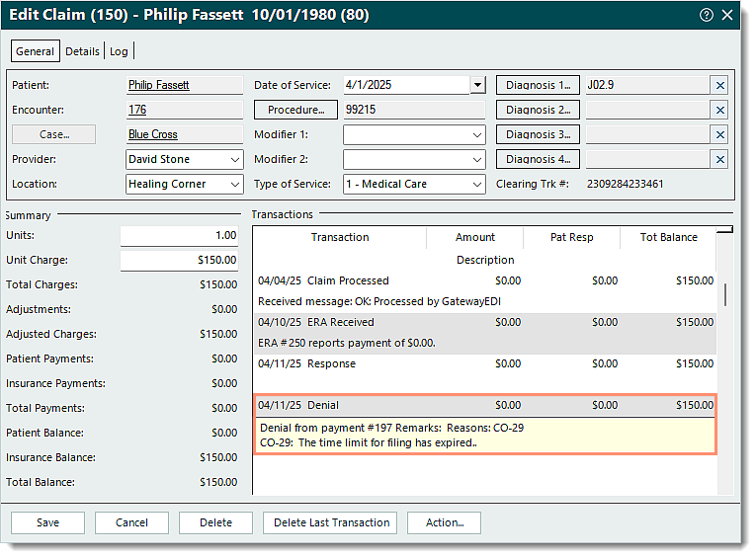Screen dimensions: 756x558
Task: Click Delete Last Transaction
Action: [330, 522]
